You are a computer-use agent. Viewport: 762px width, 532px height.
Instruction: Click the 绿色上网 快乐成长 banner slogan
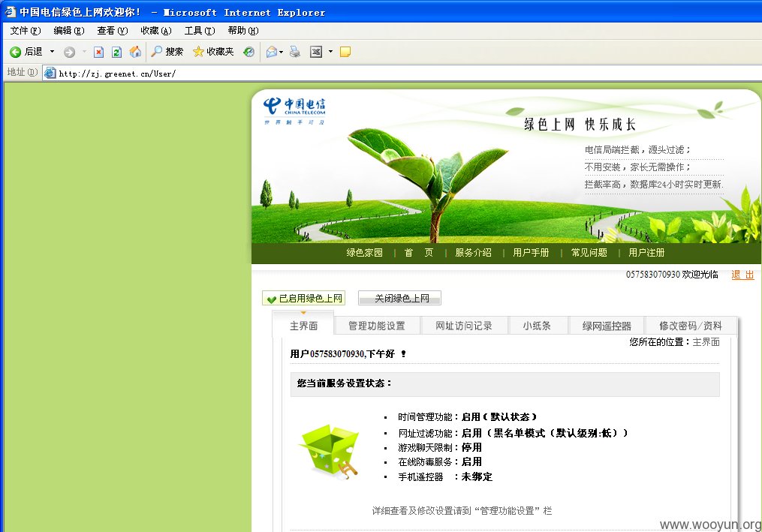pos(580,124)
